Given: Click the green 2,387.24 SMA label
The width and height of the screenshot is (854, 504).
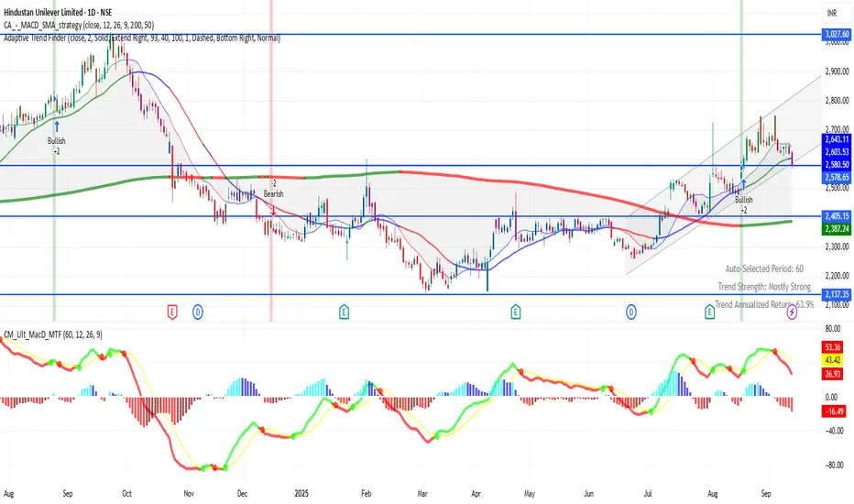Looking at the screenshot, I should coord(837,229).
